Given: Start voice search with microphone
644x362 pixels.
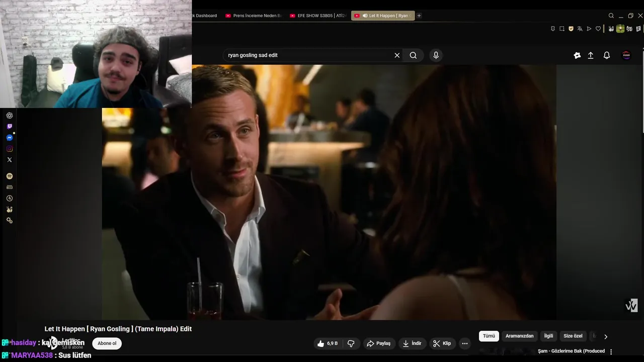Looking at the screenshot, I should [436, 55].
